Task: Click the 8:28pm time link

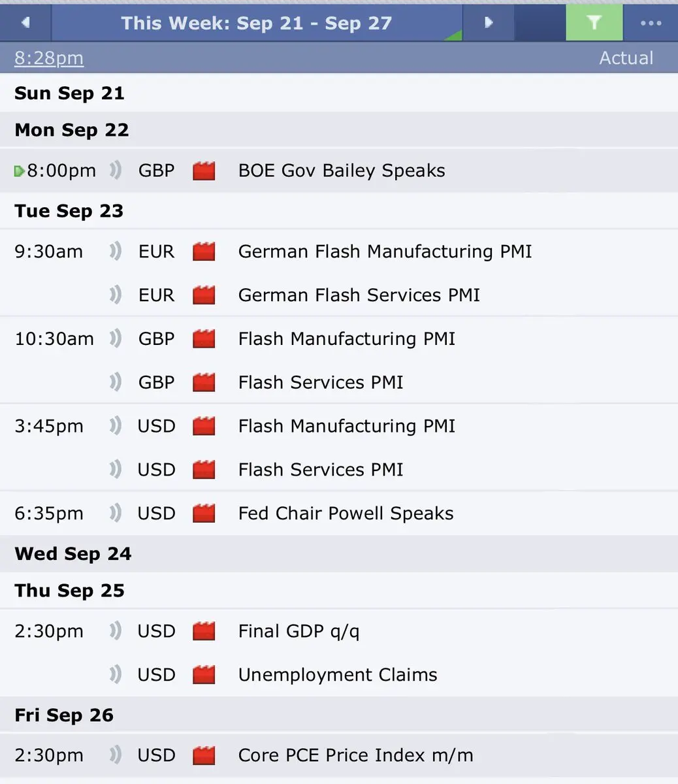Action: (49, 58)
